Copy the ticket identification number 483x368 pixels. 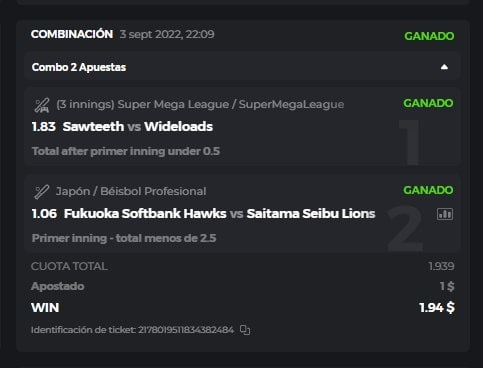click(x=245, y=330)
